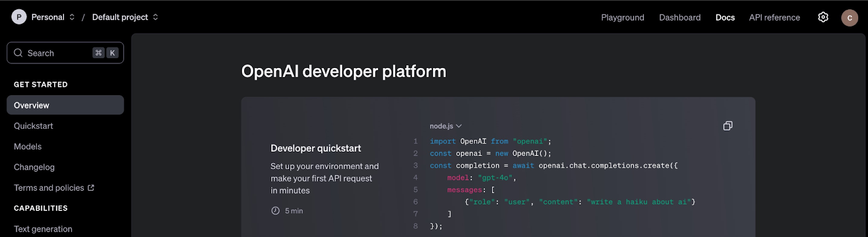Click the chat.completions.create code line
Screen dimensions: 868x237
pos(554,165)
